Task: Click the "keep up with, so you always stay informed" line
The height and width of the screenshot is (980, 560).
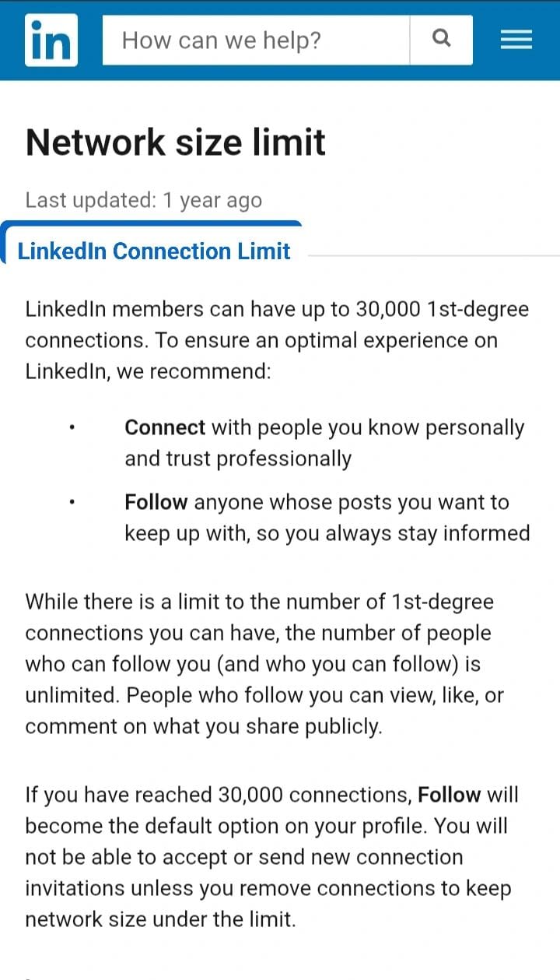Action: coord(327,533)
